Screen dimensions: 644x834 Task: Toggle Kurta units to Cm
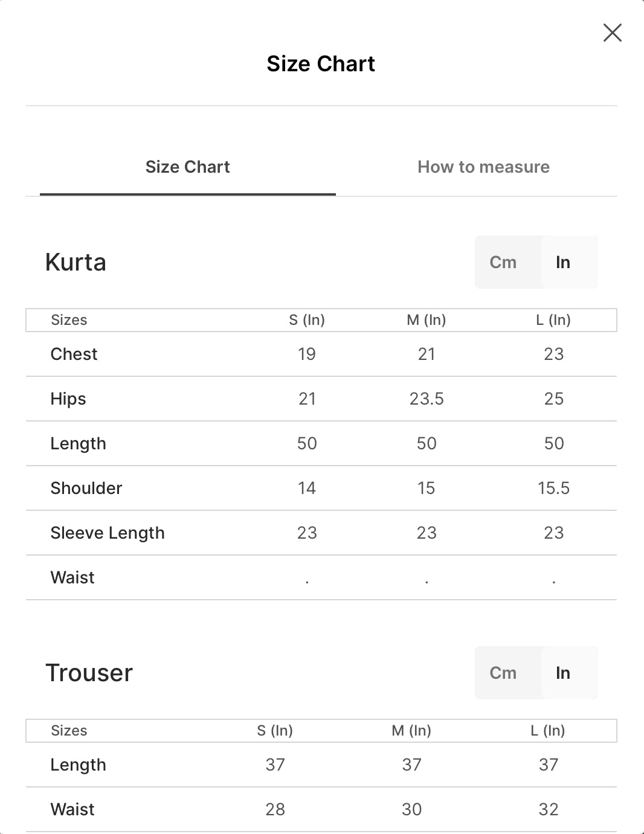click(x=503, y=262)
